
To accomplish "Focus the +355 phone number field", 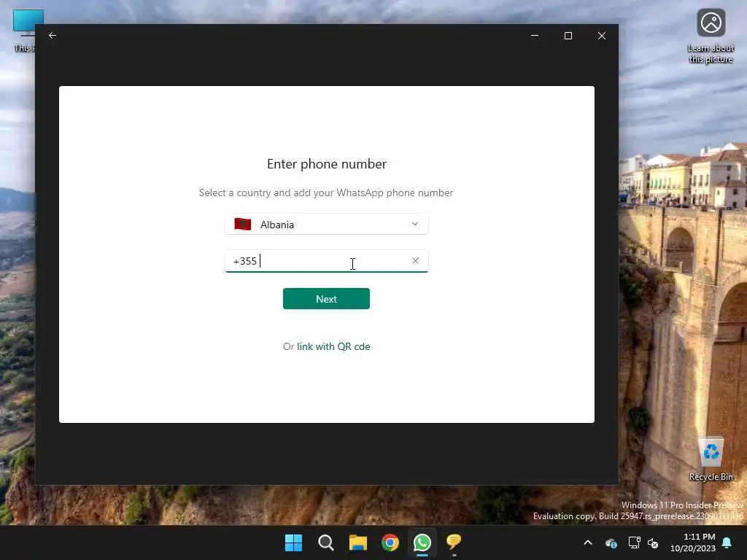I will [326, 261].
